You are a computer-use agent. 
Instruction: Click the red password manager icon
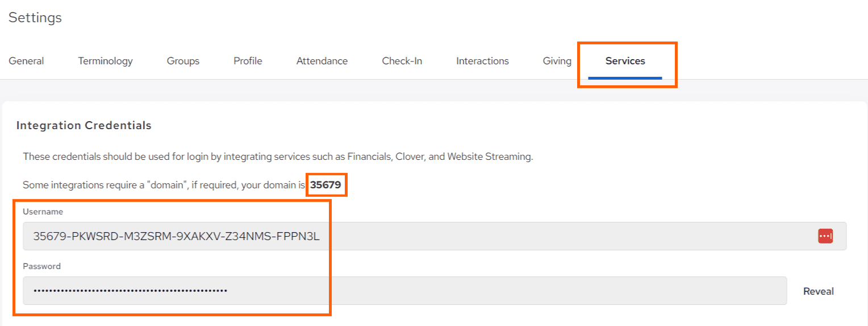tap(825, 236)
